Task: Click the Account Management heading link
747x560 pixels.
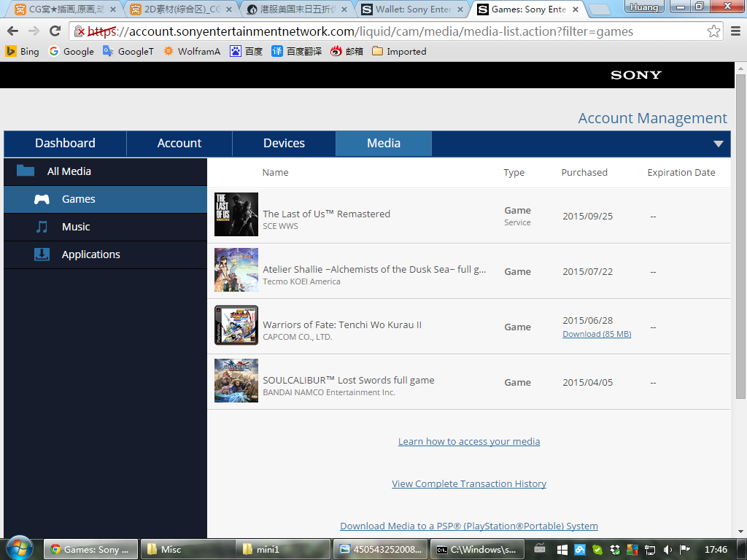Action: 653,118
